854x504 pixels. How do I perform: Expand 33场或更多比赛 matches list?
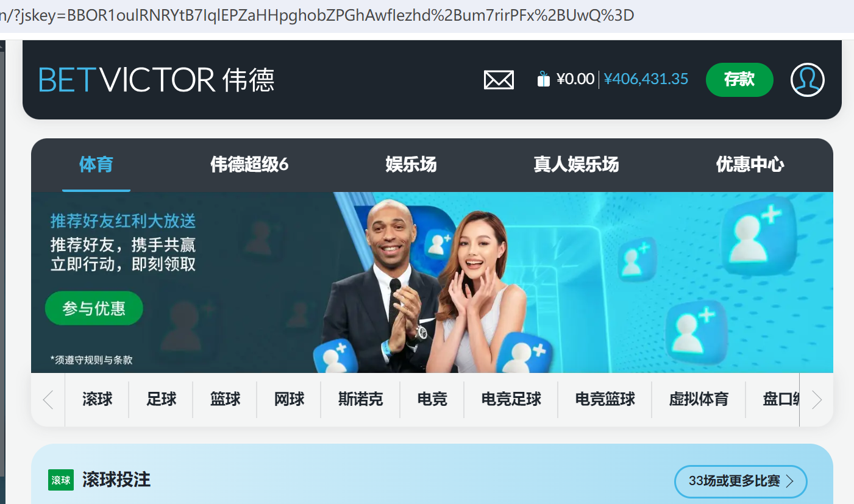click(741, 481)
